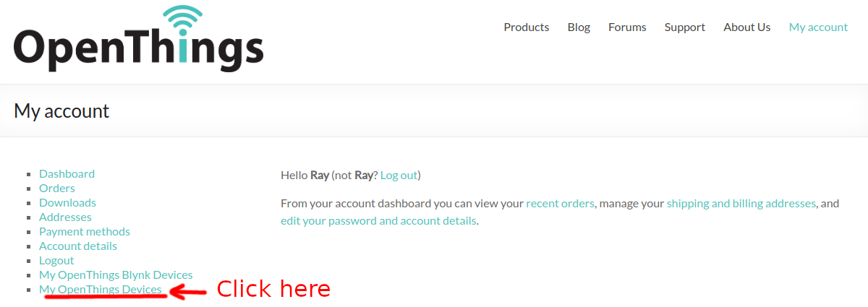Open the Downloads section
Image resolution: width=868 pixels, height=307 pixels.
tap(67, 203)
